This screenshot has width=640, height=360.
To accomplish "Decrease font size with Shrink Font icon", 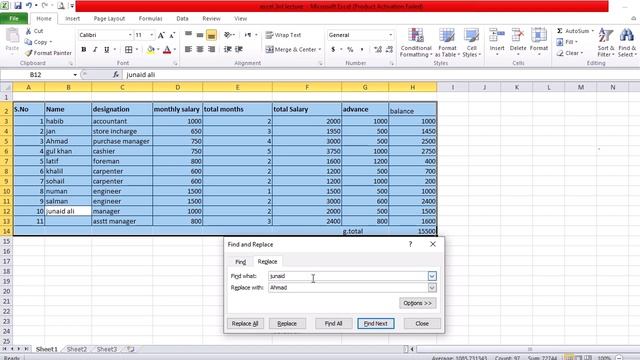I will click(172, 35).
